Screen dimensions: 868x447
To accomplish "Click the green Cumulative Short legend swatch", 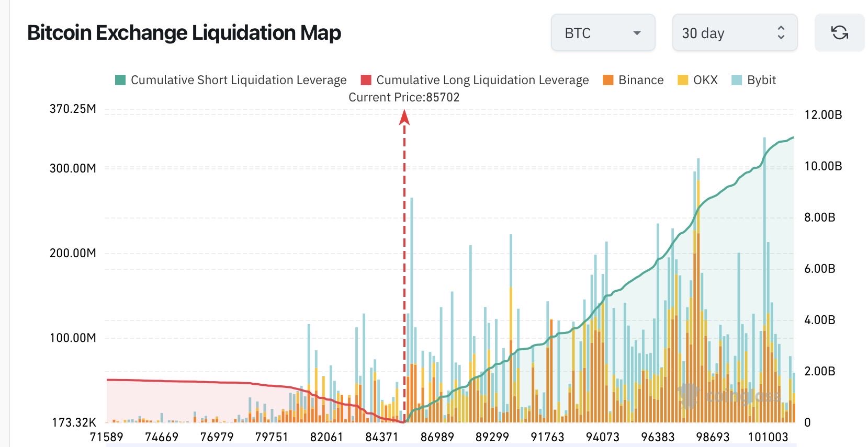I will tap(120, 80).
